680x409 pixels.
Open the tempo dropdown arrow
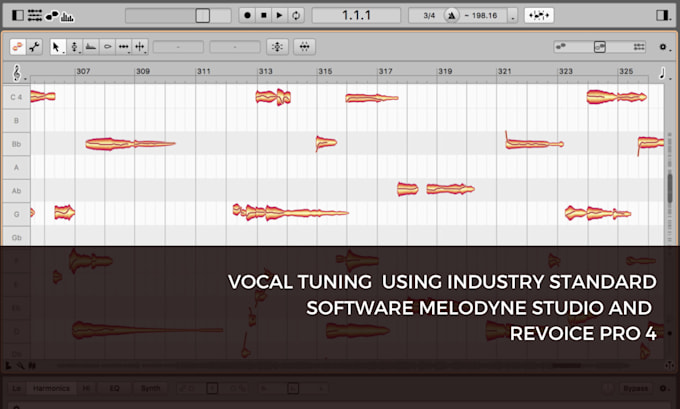513,16
